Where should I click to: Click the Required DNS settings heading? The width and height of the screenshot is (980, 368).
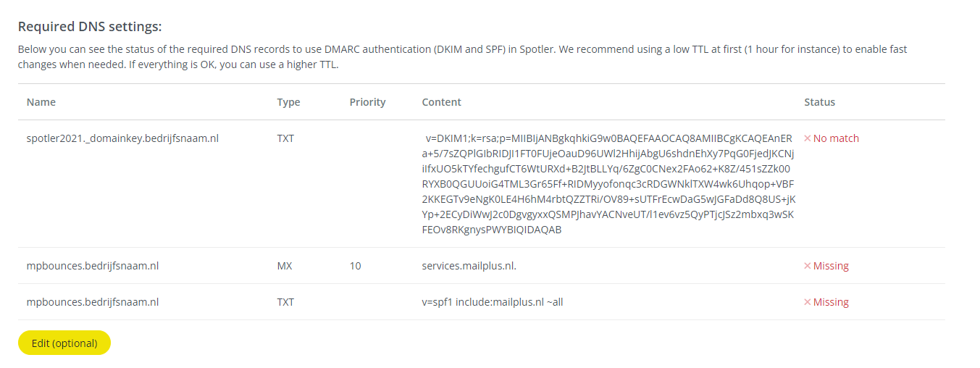(x=90, y=27)
